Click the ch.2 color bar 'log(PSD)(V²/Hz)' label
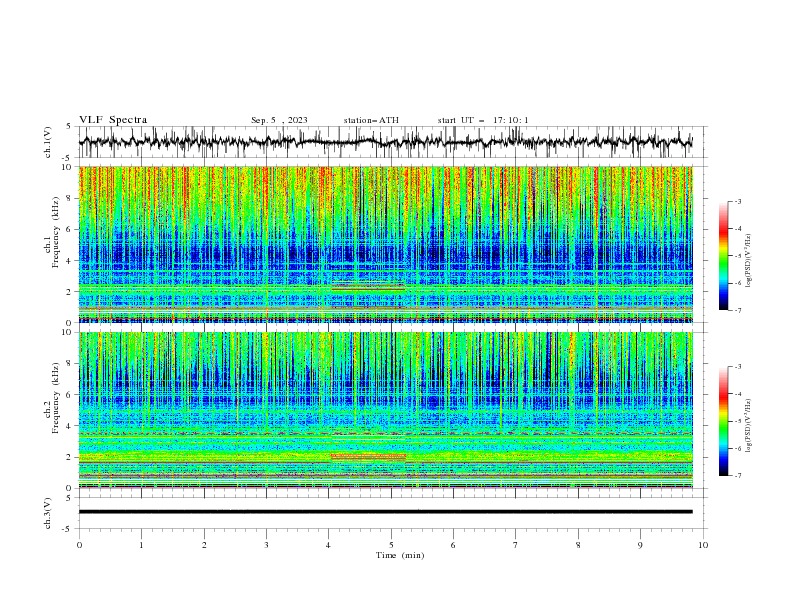792x612 pixels. 749,426
